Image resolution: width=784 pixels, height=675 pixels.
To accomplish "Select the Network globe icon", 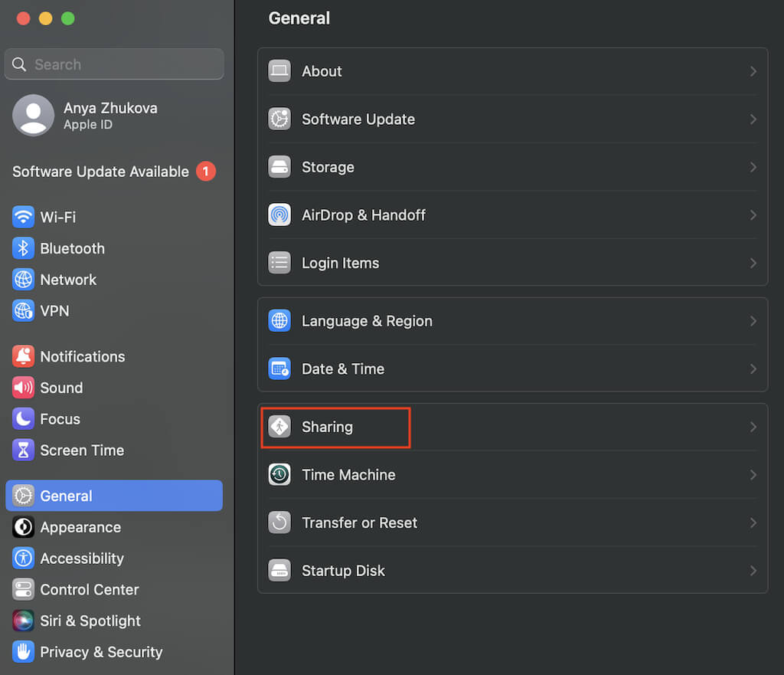I will (23, 279).
